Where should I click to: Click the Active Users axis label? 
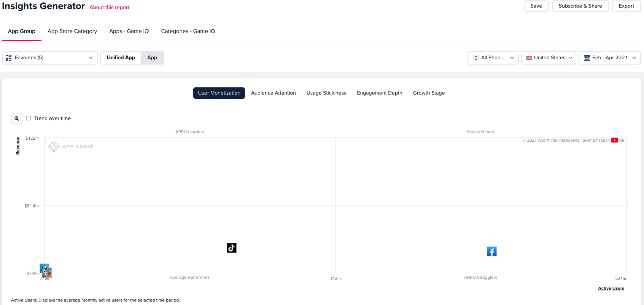[x=611, y=288]
